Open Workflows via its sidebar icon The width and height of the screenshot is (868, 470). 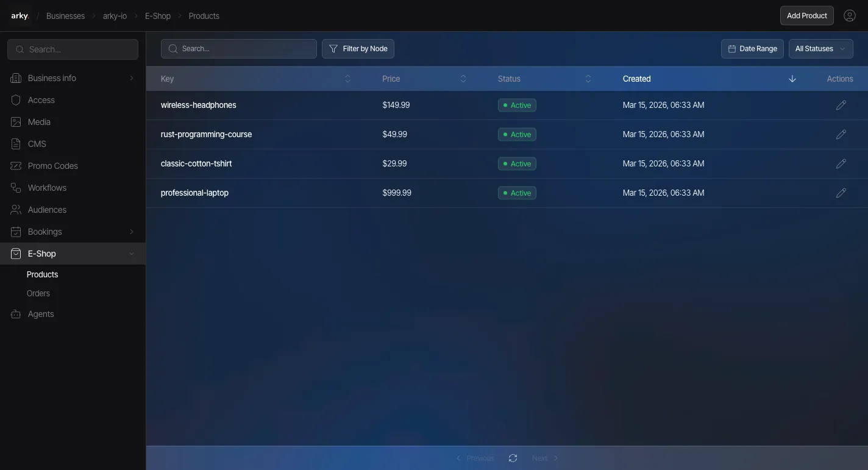pos(16,188)
